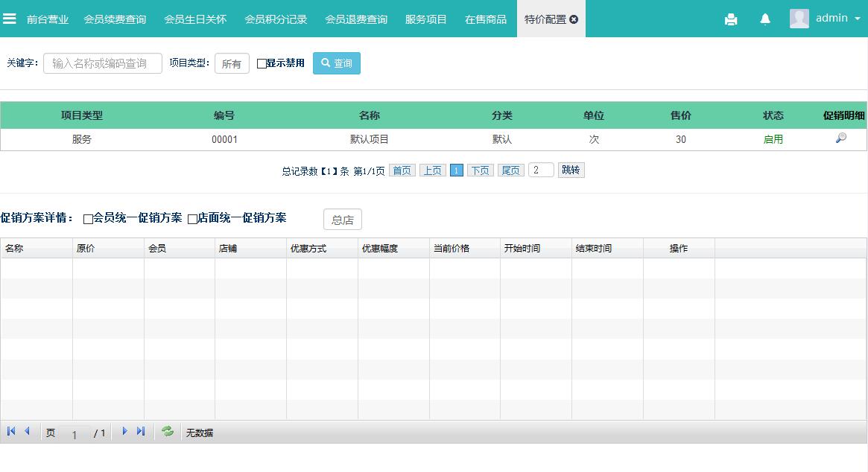Click the 查询 search button
The height and width of the screenshot is (472, 868).
pyautogui.click(x=337, y=63)
